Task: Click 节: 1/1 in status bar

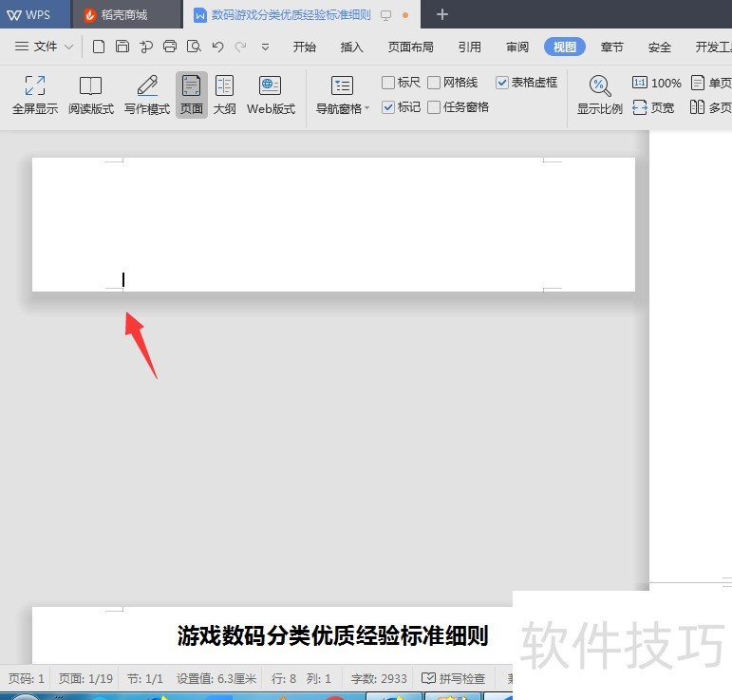Action: (x=145, y=678)
